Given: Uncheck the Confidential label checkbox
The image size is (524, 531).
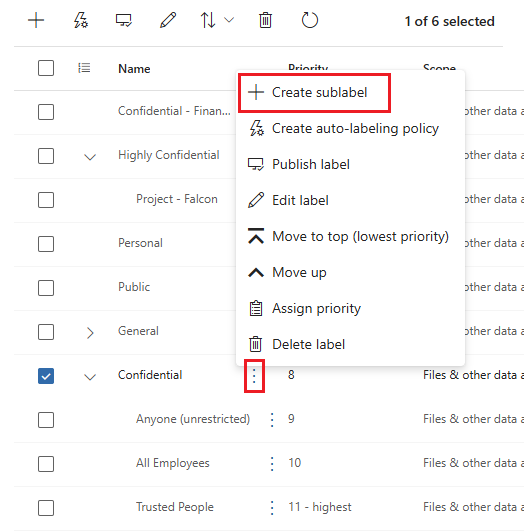Looking at the screenshot, I should point(46,376).
